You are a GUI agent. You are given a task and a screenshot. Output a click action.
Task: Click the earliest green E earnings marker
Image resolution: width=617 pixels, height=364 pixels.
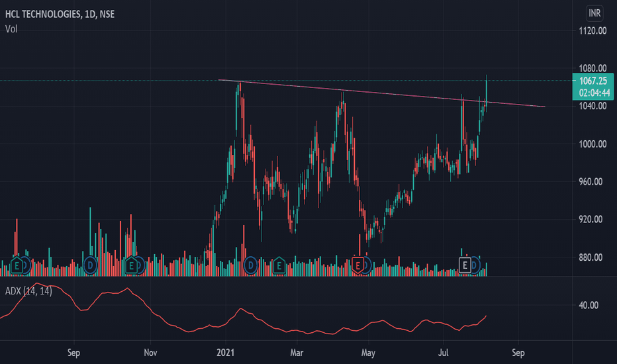[17, 265]
